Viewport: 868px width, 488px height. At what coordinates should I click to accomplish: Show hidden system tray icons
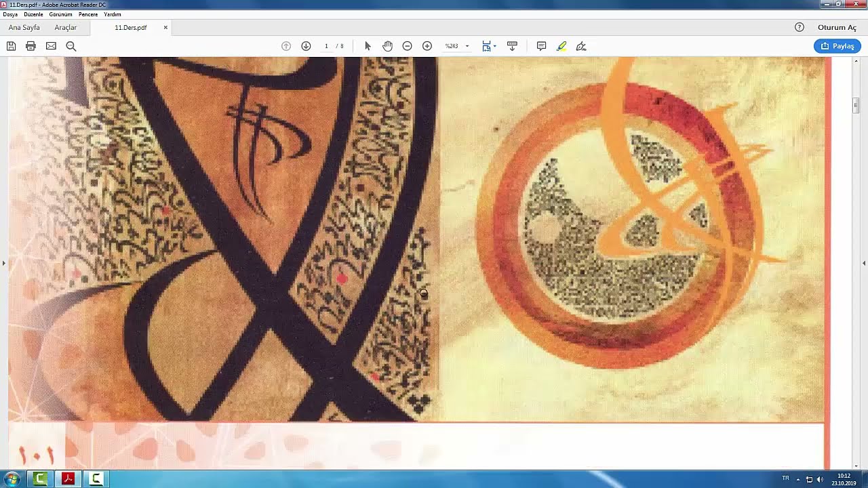[798, 479]
